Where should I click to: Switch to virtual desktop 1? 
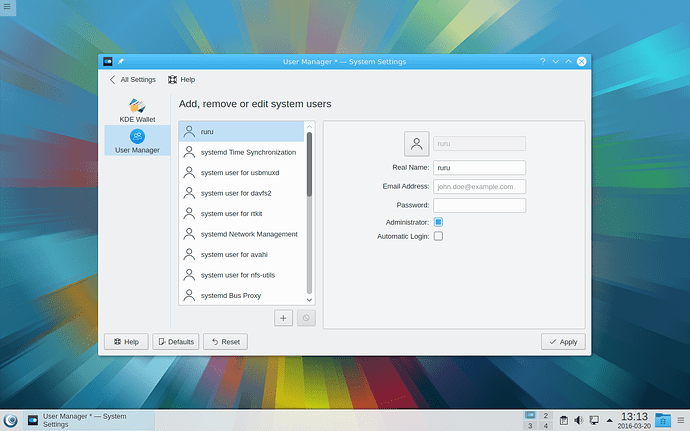pos(530,416)
